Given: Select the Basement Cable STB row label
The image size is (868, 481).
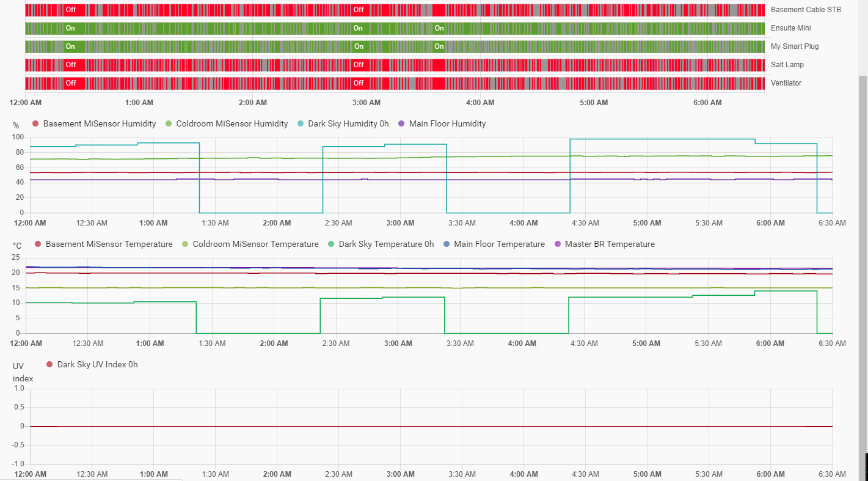Looking at the screenshot, I should [x=806, y=10].
